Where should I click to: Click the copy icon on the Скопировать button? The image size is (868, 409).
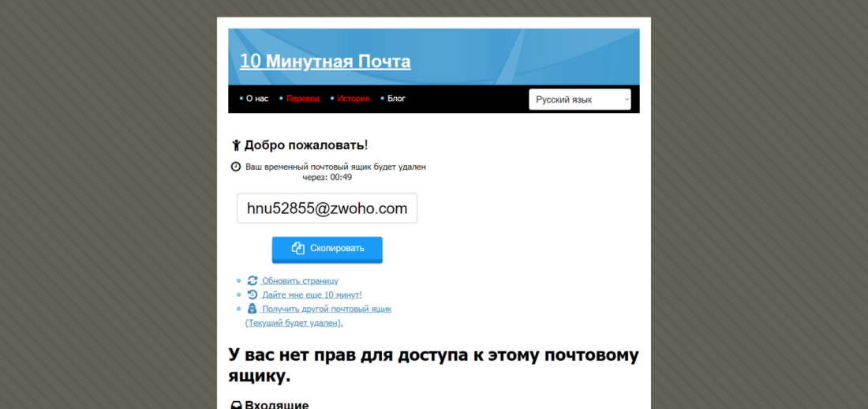[x=297, y=248]
